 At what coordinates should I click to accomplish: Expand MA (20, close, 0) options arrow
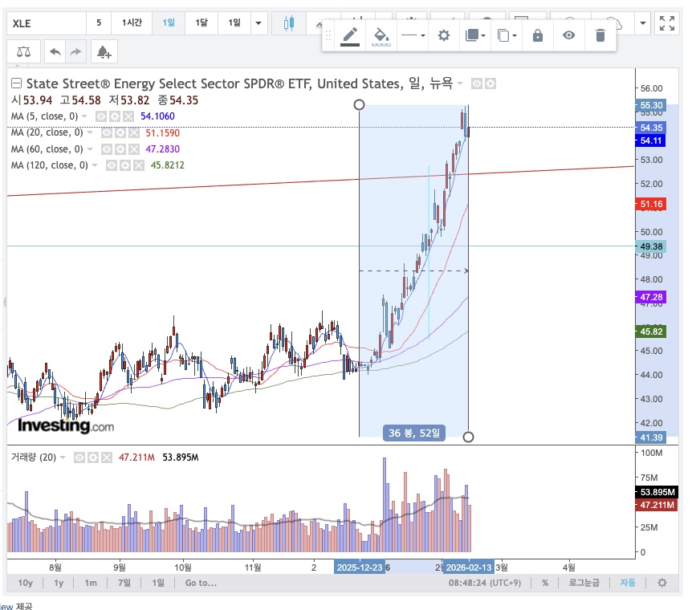(x=90, y=132)
